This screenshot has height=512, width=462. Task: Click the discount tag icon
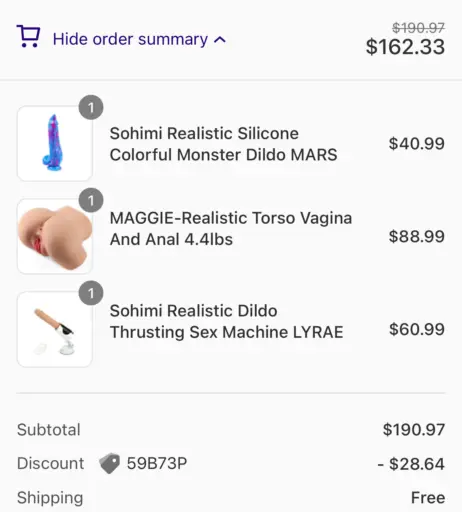[110, 463]
